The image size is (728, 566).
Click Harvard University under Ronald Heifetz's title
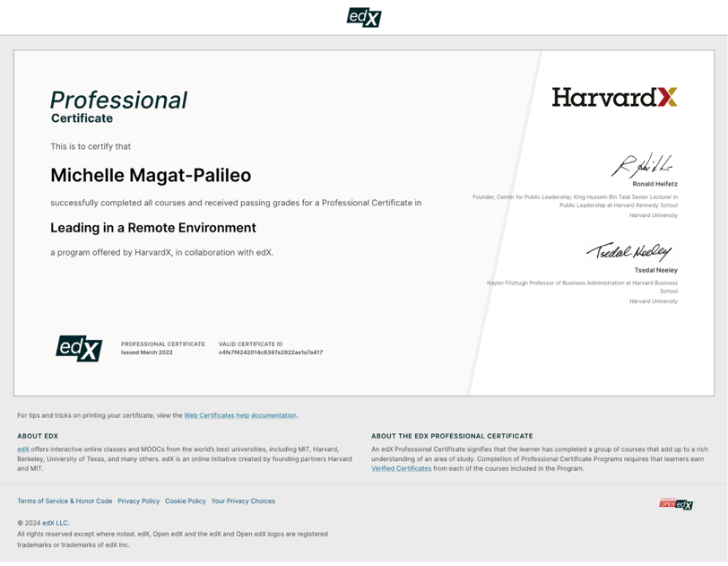pyautogui.click(x=654, y=215)
